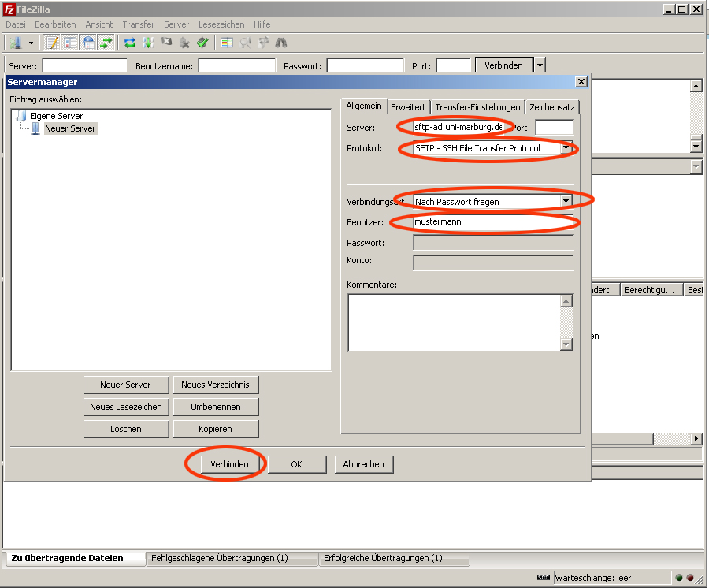Screen dimensions: 709x588
Task: Click the binoculars file search icon
Action: (x=281, y=43)
